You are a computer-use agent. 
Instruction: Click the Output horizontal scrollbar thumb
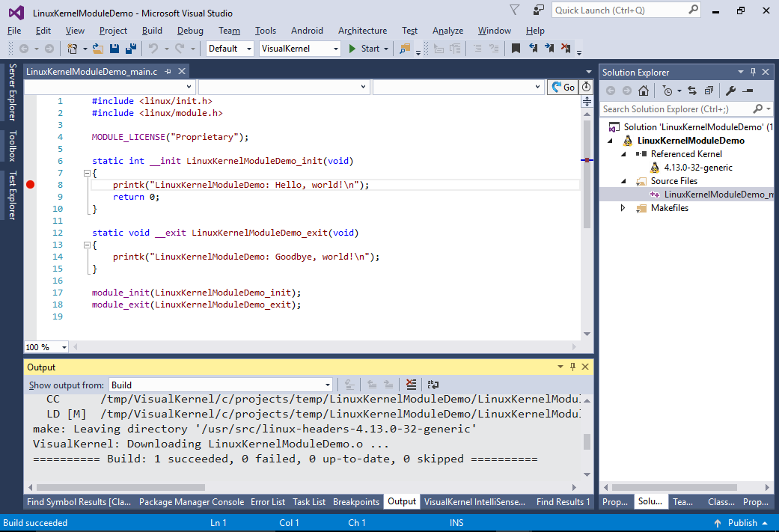pyautogui.click(x=120, y=487)
